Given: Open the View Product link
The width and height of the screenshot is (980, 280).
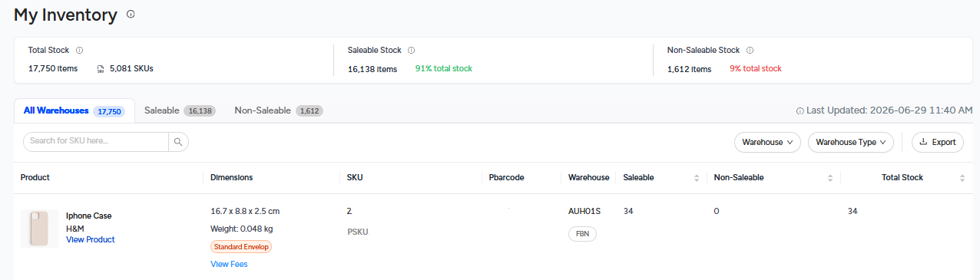Looking at the screenshot, I should [x=91, y=240].
